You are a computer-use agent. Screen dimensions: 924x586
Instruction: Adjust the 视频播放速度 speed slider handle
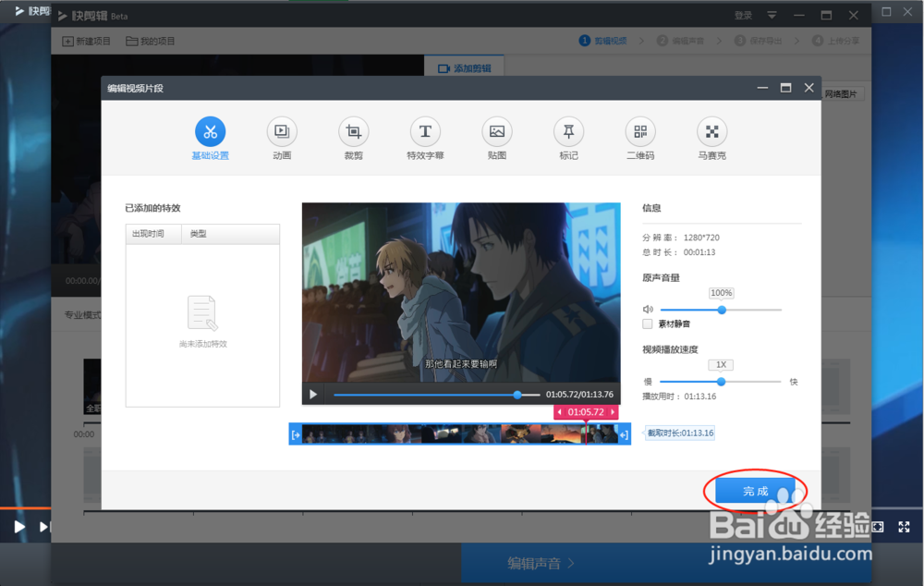(721, 382)
